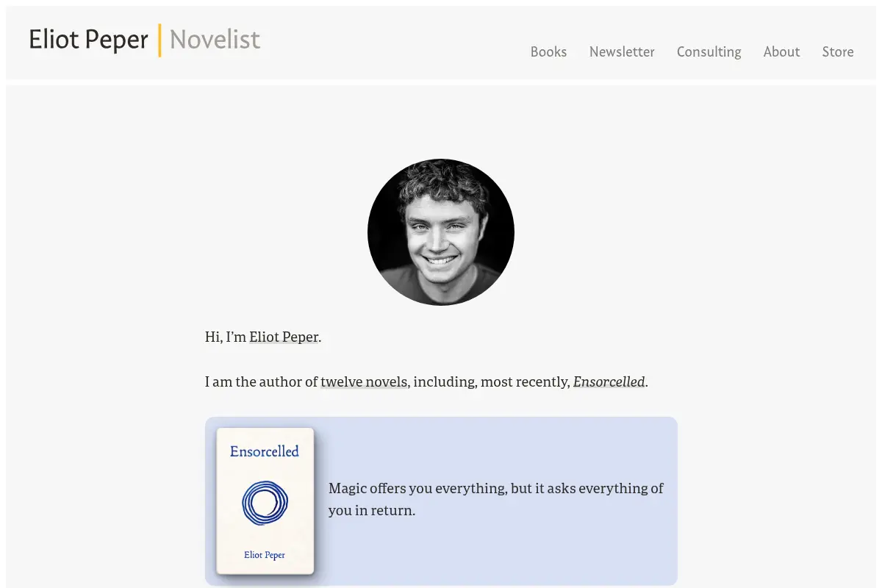Open the twelve novels link
This screenshot has width=882, height=588.
point(364,382)
